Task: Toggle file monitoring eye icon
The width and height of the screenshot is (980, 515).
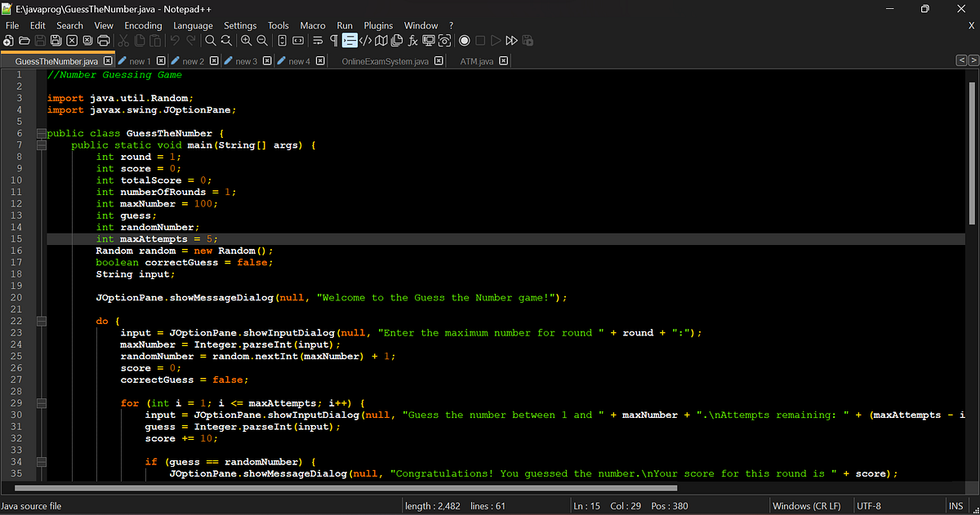Action: pos(445,40)
